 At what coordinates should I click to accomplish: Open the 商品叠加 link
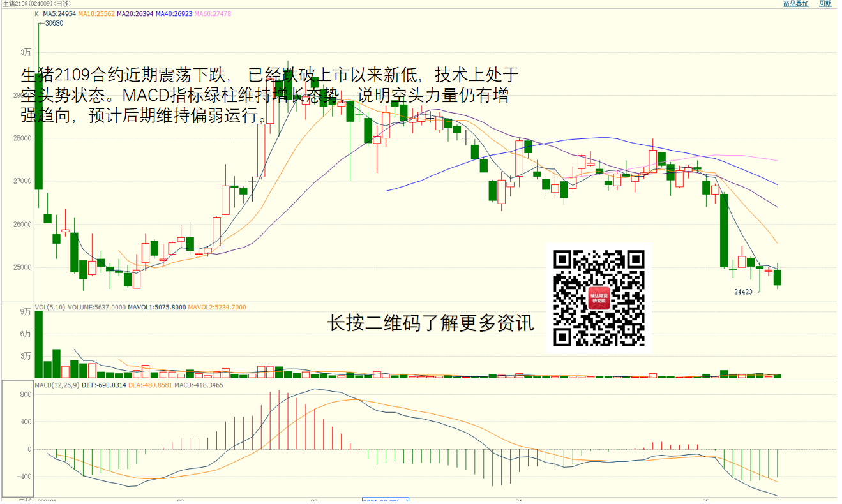point(796,4)
